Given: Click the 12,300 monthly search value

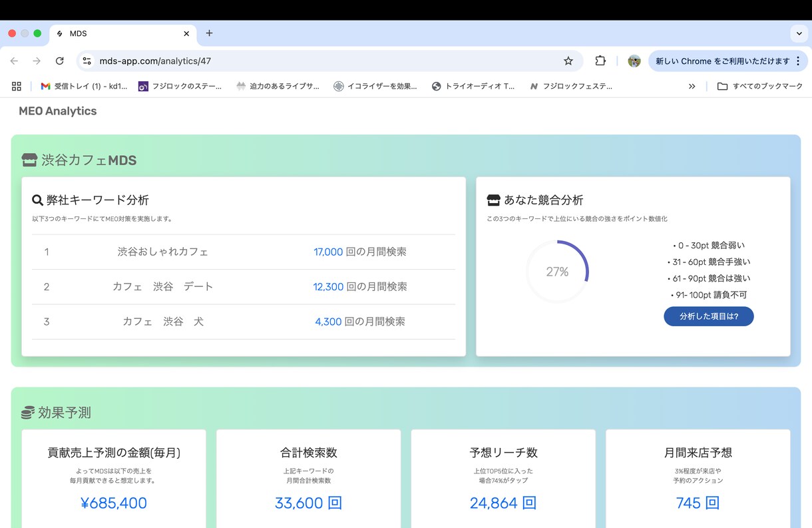Looking at the screenshot, I should pos(328,286).
